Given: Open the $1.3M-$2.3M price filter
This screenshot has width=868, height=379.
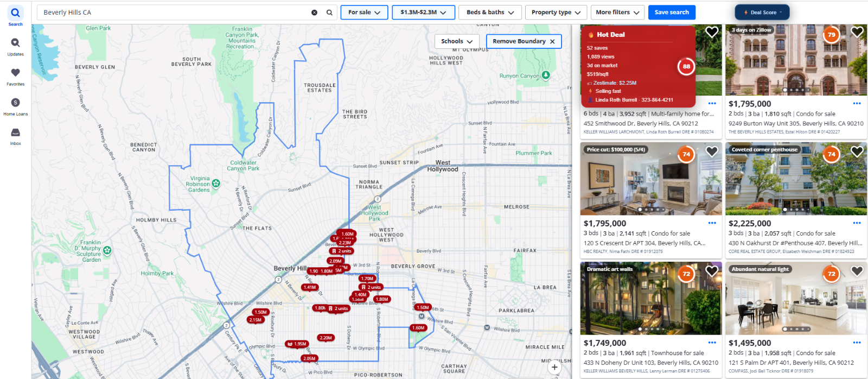Looking at the screenshot, I should pyautogui.click(x=424, y=12).
